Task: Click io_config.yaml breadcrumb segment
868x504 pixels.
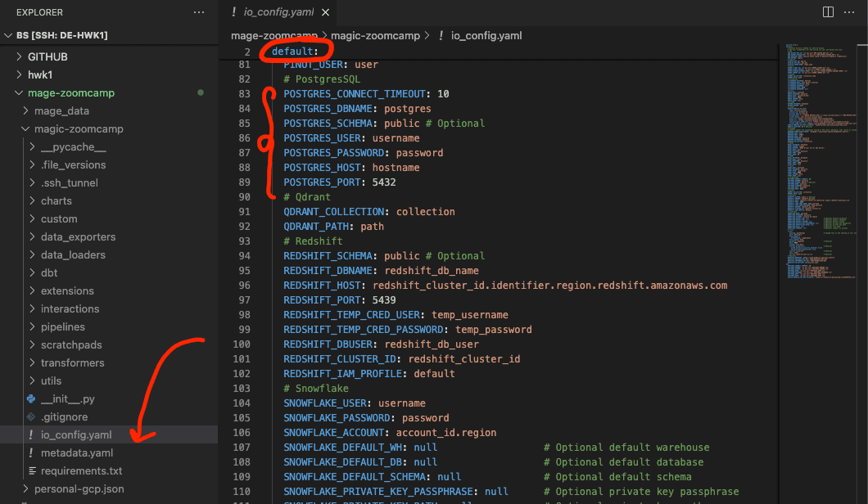Action: tap(486, 35)
